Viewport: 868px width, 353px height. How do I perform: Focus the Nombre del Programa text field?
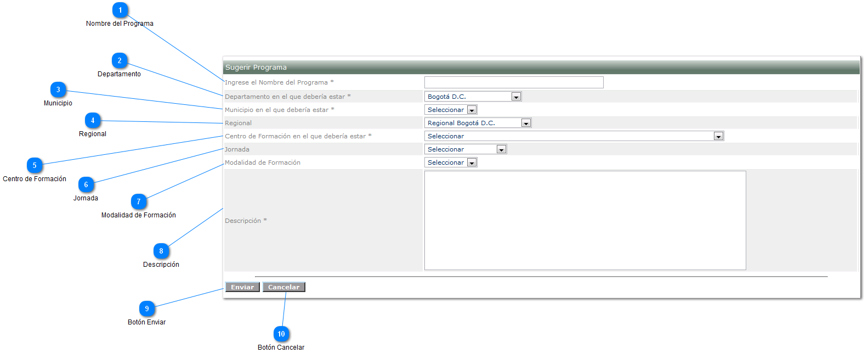(x=514, y=82)
